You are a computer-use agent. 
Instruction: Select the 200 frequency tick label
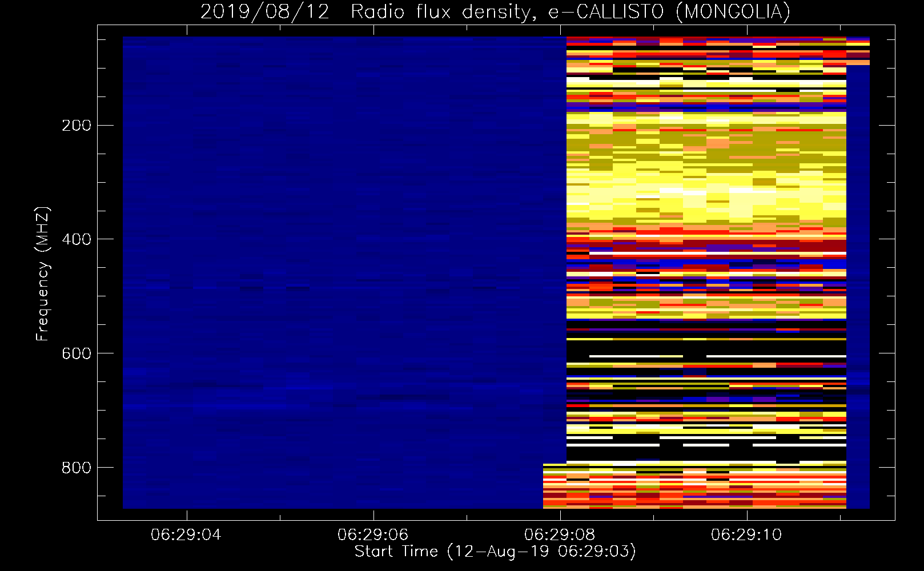77,126
